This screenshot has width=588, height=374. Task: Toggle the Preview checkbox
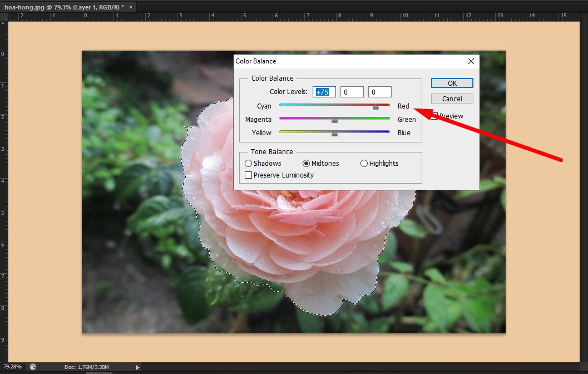click(433, 116)
